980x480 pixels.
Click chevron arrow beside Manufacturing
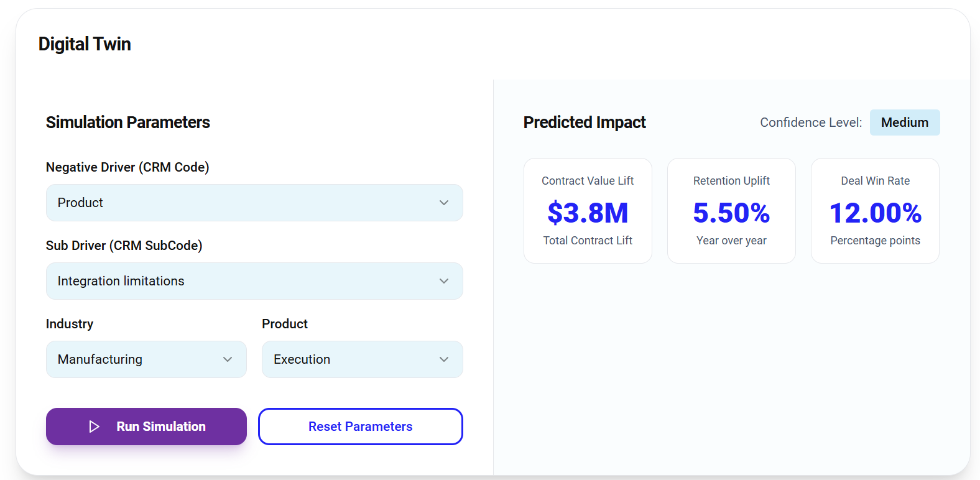(228, 359)
